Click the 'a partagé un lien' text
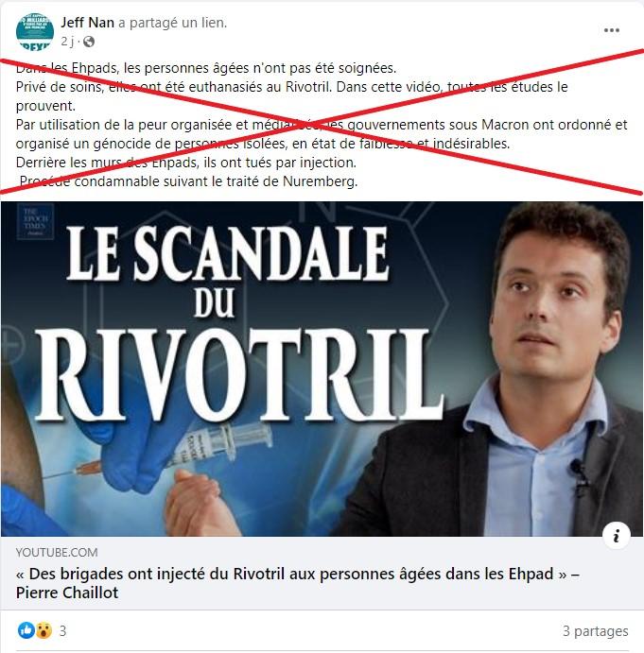Viewport: 644px width, 653px height. point(172,23)
